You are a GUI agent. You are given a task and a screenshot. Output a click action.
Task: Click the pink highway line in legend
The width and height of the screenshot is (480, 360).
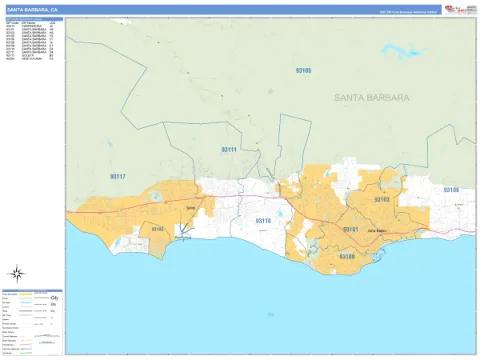[x=26, y=344]
